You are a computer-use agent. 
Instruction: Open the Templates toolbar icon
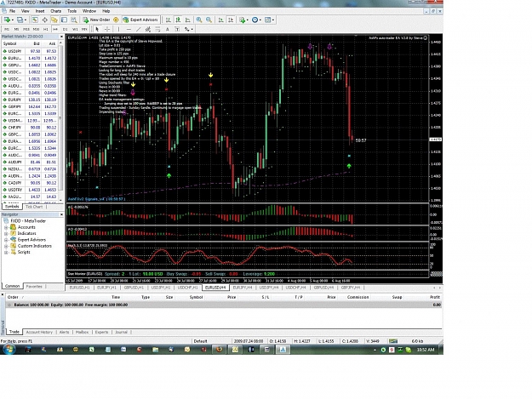click(x=267, y=20)
